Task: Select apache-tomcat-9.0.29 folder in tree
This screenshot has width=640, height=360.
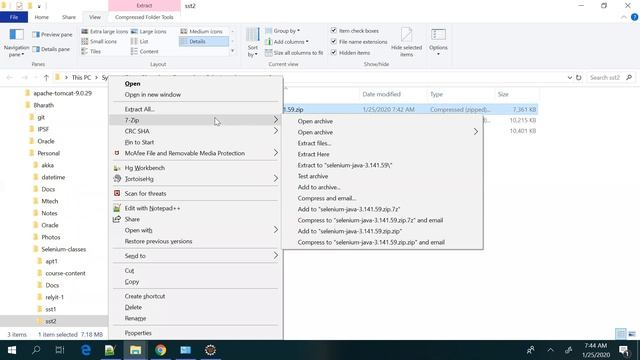Action: (x=62, y=93)
